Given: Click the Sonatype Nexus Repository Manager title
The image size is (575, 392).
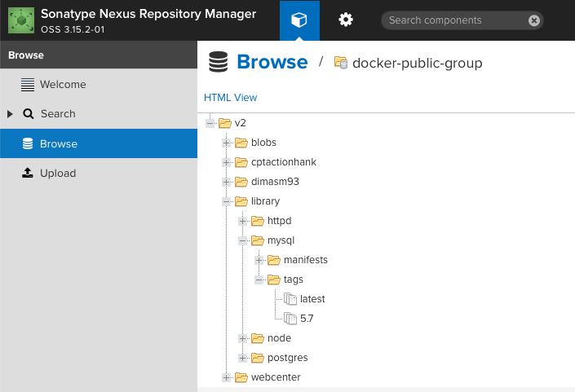Looking at the screenshot, I should pos(148,14).
